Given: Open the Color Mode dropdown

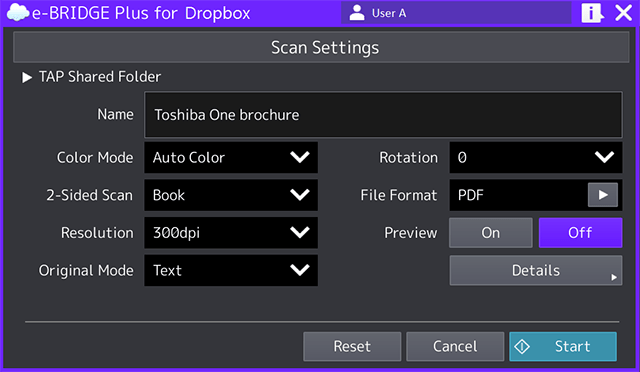Looking at the screenshot, I should (x=231, y=157).
